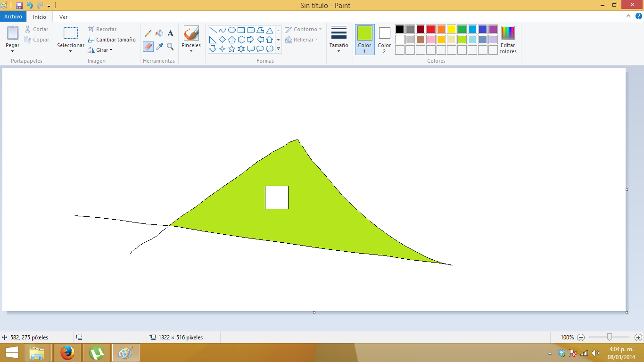
Task: Choose the Curve shape
Action: tap(223, 30)
